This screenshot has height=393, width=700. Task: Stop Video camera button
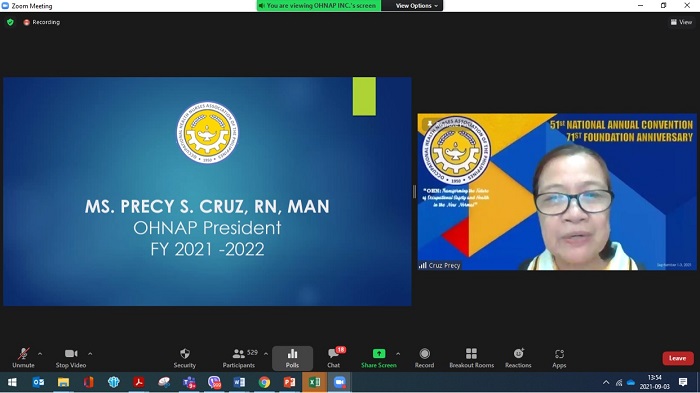[71, 358]
